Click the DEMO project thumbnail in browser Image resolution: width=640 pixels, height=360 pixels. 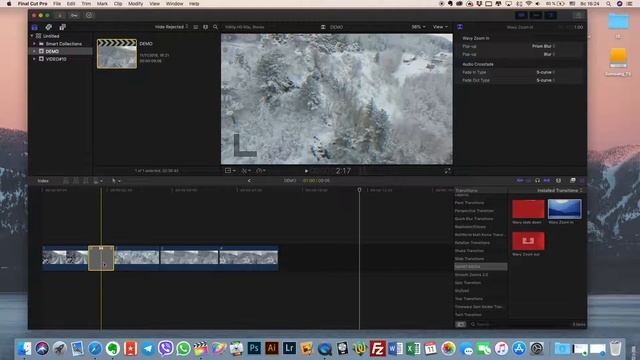click(117, 53)
